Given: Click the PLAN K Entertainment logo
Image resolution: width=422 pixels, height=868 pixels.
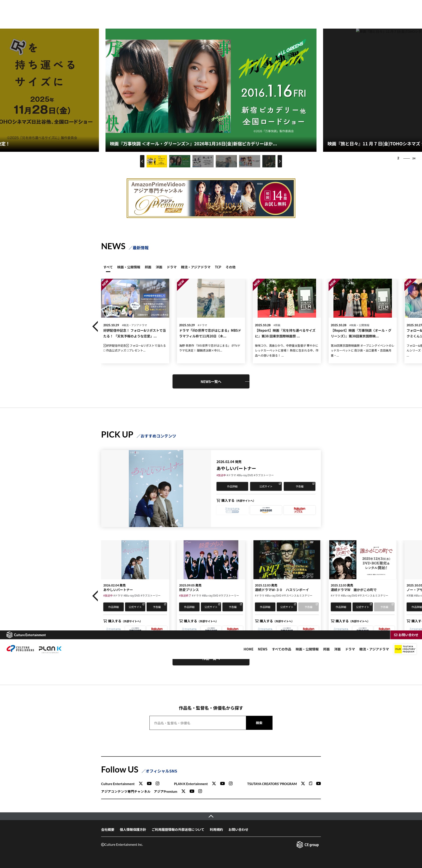Looking at the screenshot, I should click(50, 649).
